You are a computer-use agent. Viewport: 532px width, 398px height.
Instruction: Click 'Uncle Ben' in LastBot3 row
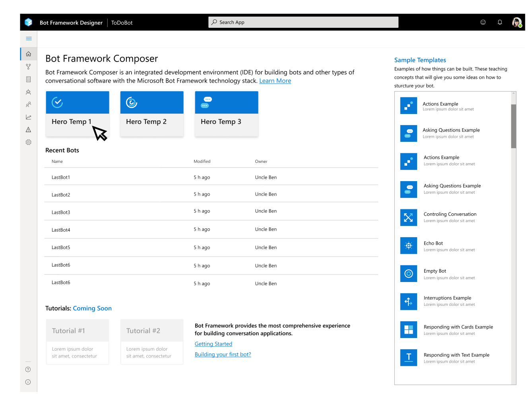tap(266, 211)
